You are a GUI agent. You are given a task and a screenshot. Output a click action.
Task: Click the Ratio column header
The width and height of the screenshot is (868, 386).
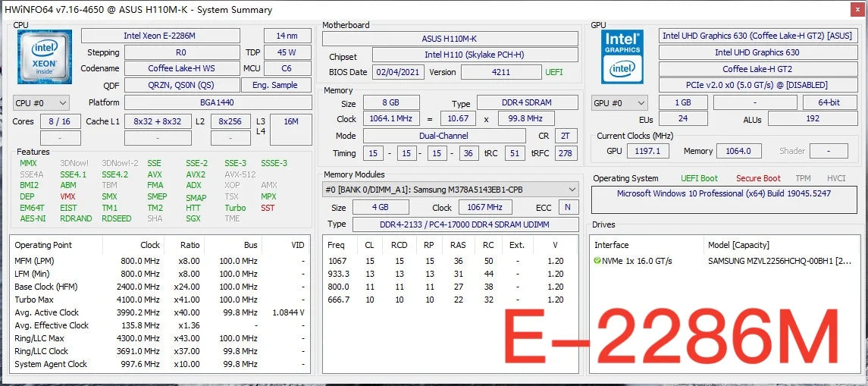pyautogui.click(x=190, y=245)
